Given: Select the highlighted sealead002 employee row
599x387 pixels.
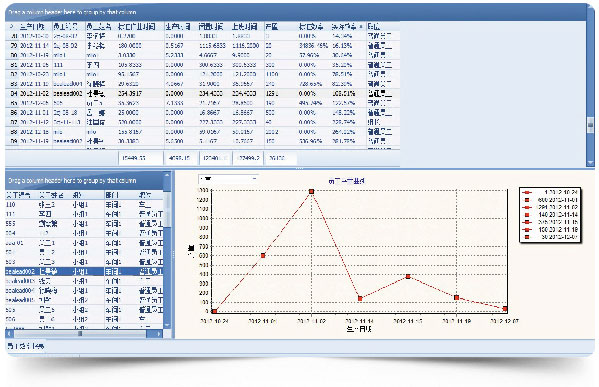Looking at the screenshot, I should [84, 272].
